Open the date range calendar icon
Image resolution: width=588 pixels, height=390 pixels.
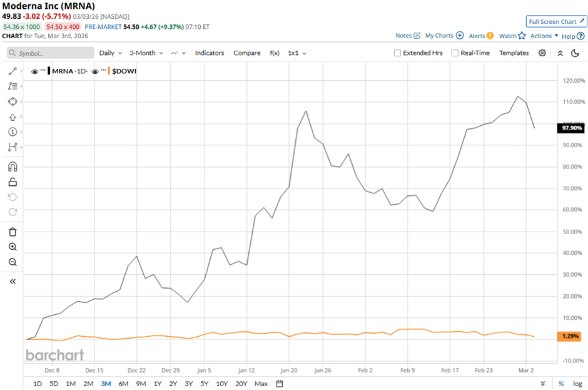[x=280, y=384]
